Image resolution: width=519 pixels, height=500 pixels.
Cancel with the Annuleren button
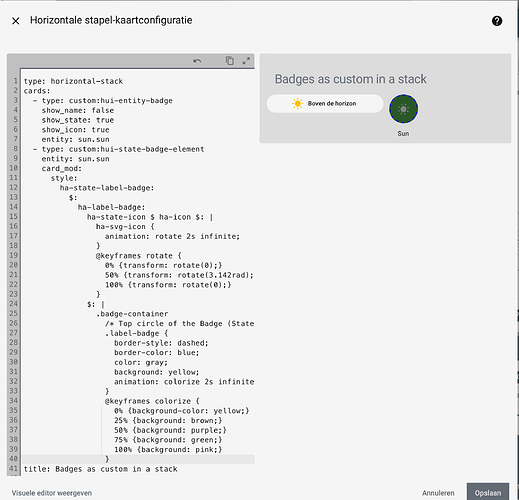point(438,493)
